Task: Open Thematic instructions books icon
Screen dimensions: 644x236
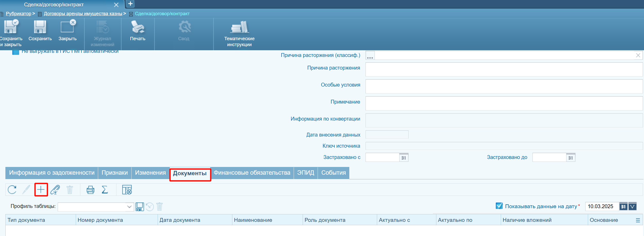Action: click(239, 27)
